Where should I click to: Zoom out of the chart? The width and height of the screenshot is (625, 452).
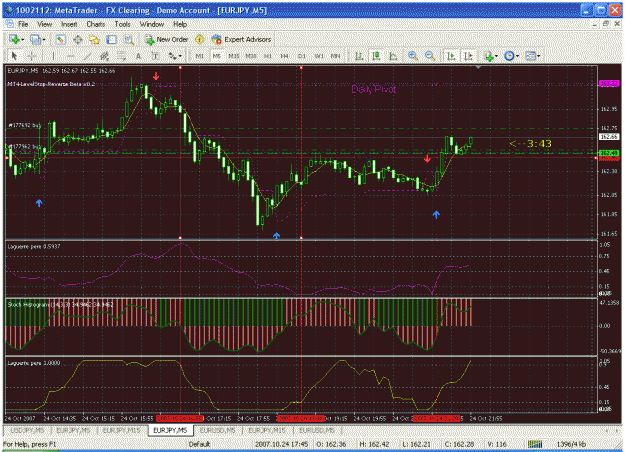(430, 56)
